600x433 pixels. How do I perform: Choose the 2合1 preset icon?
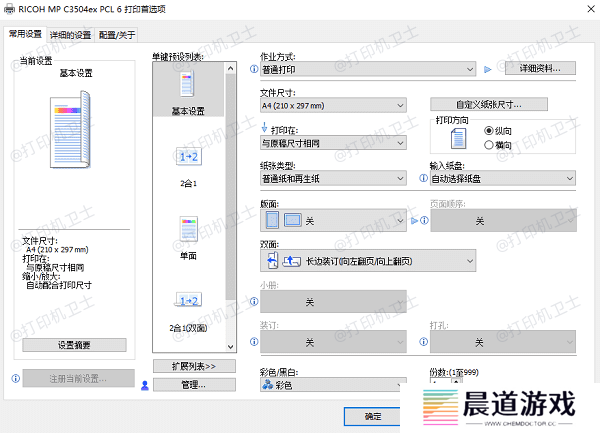(x=189, y=157)
